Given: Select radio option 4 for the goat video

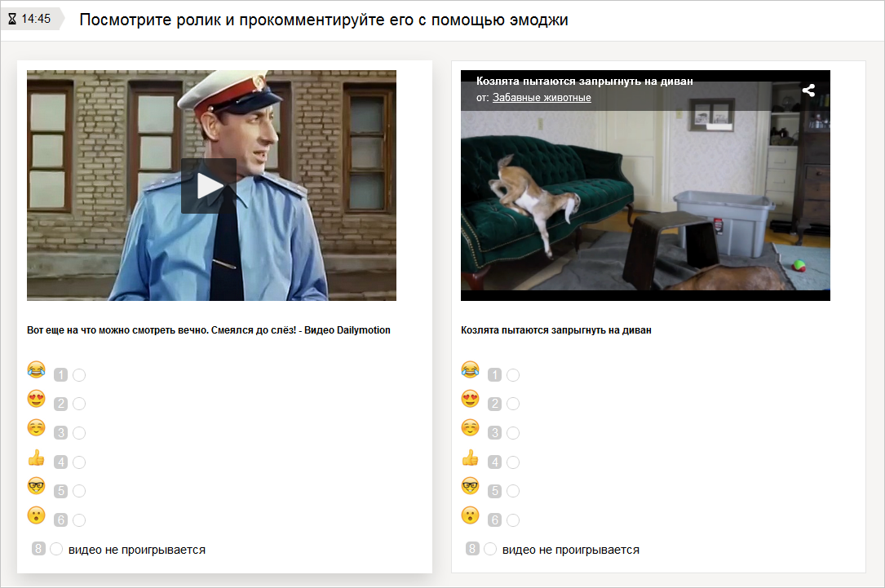Looking at the screenshot, I should tap(513, 462).
